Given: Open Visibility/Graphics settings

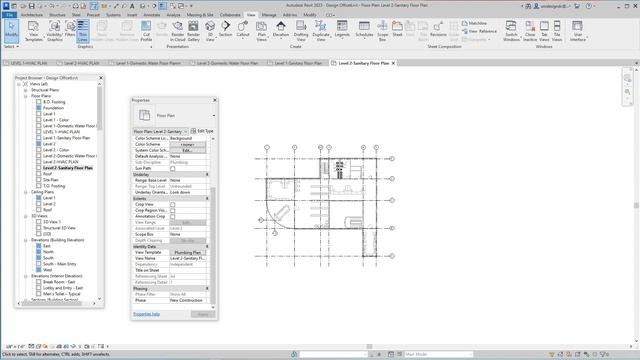Looking at the screenshot, I should coord(55,31).
